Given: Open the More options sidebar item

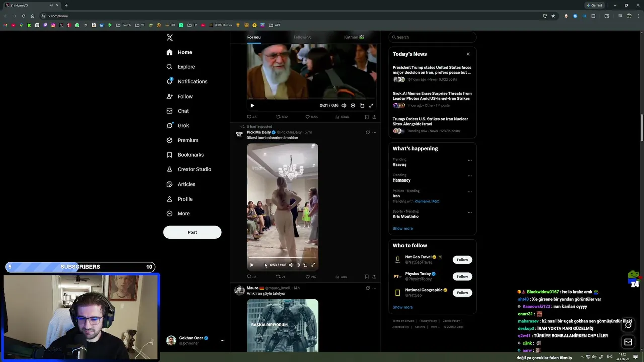Looking at the screenshot, I should click(x=178, y=213).
